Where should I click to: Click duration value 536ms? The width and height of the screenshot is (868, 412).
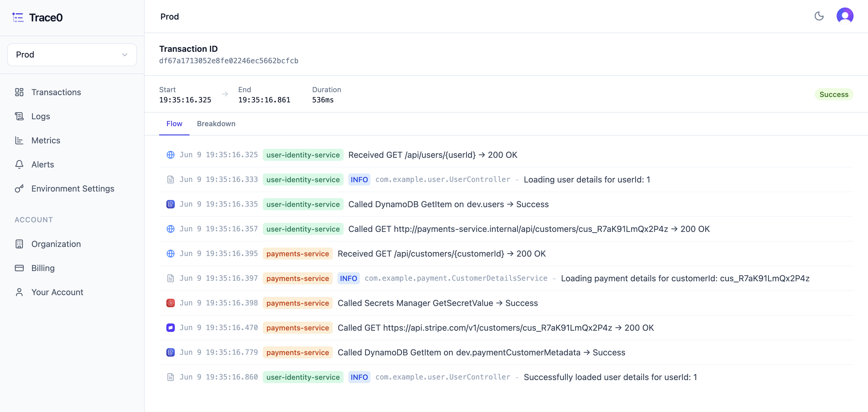323,100
